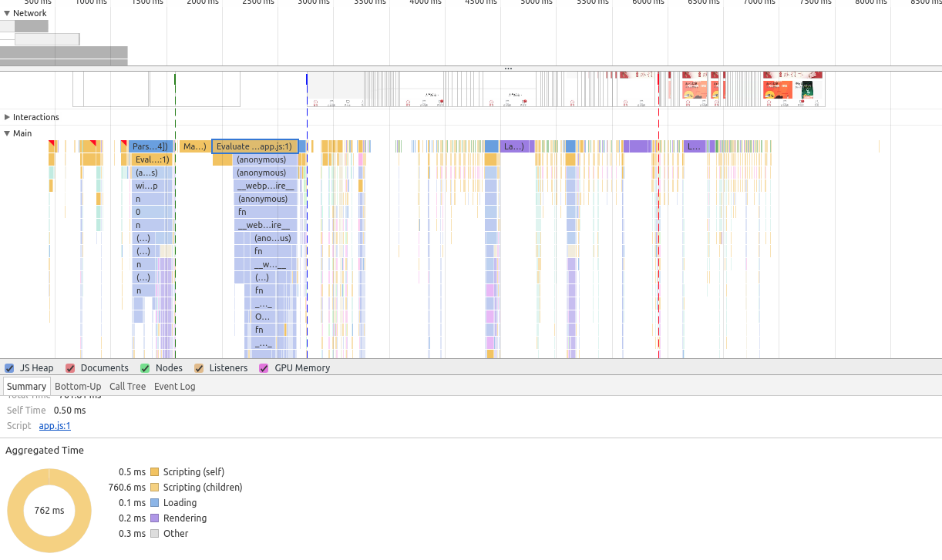The width and height of the screenshot is (942, 560).
Task: Click the Scripting (children) legend swatch
Action: (154, 488)
